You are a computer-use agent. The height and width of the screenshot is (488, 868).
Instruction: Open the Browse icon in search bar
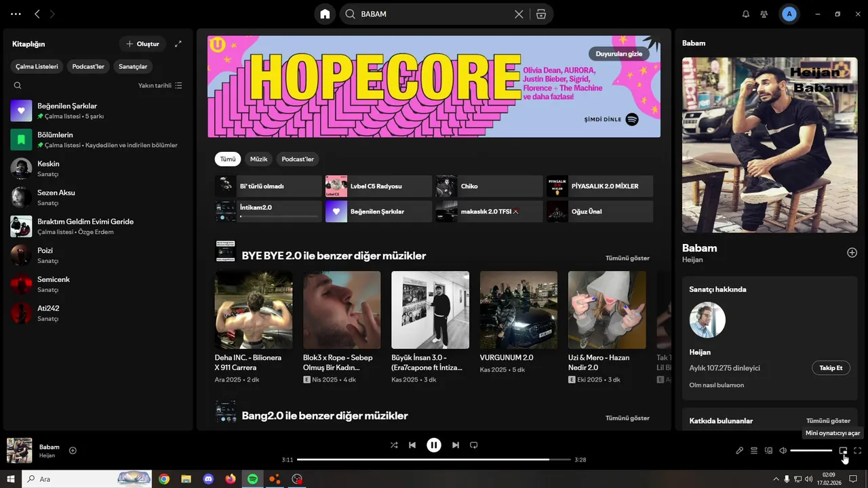coord(540,14)
